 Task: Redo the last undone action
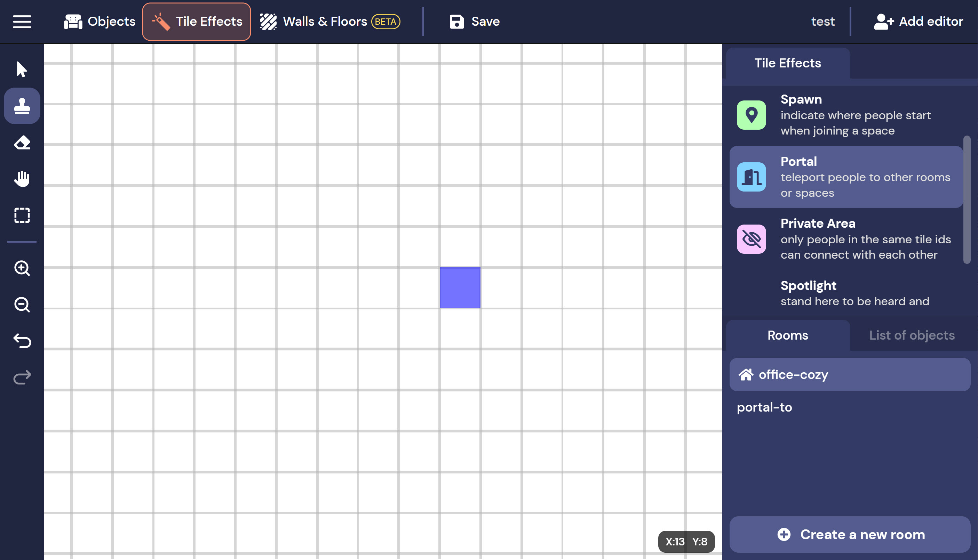point(22,377)
